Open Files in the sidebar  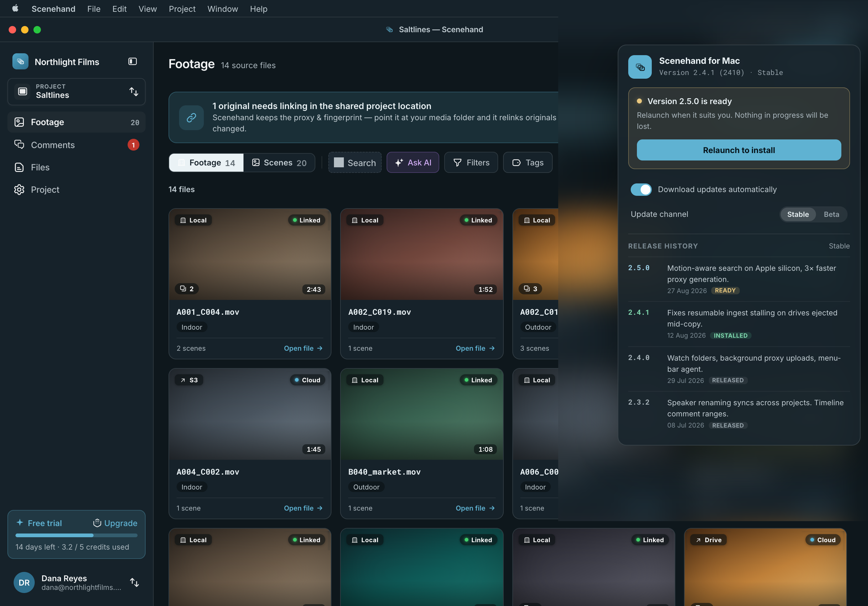(x=77, y=167)
